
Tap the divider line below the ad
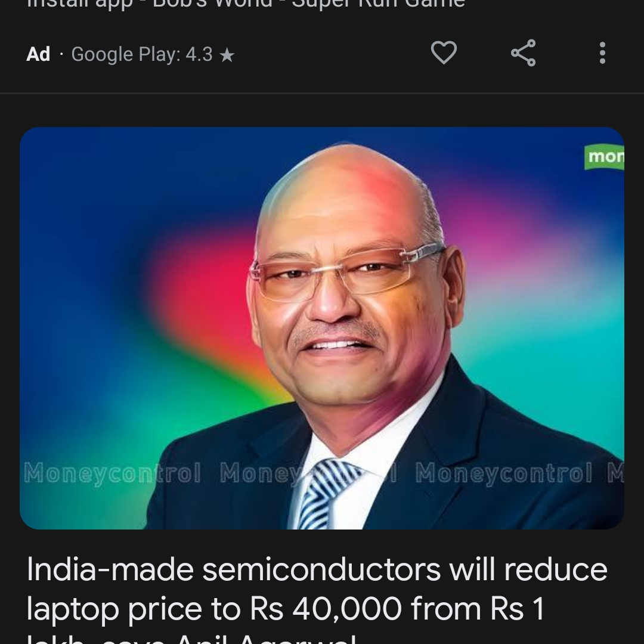tap(322, 94)
